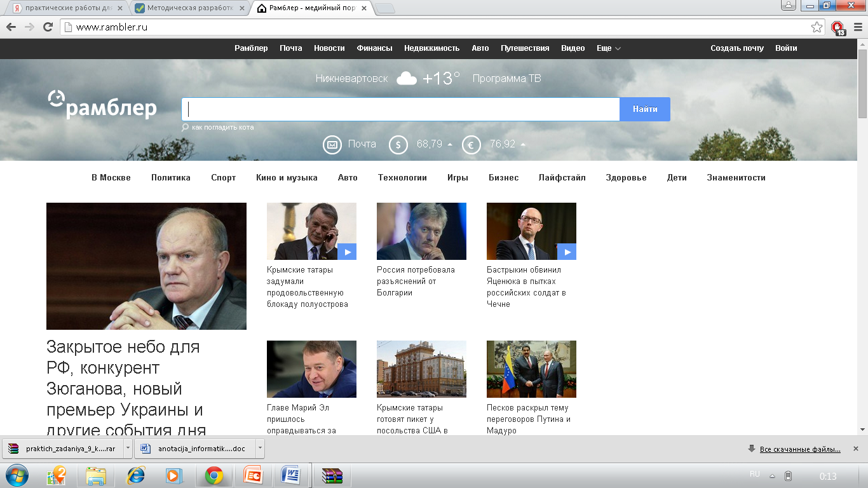Open the red extension icon with badge 13
Image resolution: width=868 pixels, height=488 pixels.
(838, 28)
